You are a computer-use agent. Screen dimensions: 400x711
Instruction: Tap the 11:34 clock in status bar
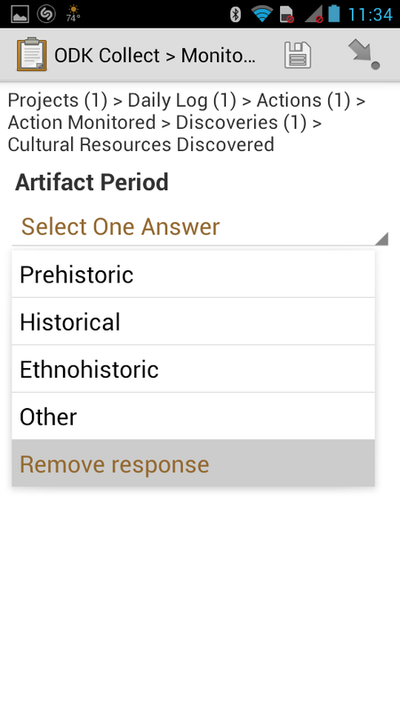pos(371,15)
